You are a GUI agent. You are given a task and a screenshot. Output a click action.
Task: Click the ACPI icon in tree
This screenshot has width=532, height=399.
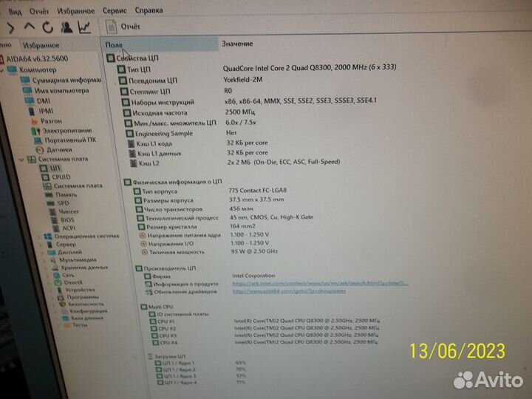click(x=55, y=228)
